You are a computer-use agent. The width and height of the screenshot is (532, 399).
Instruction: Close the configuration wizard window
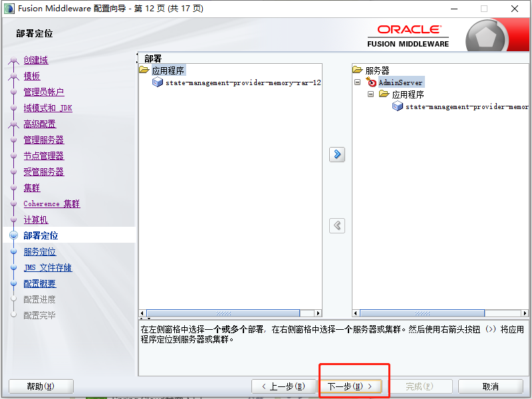[x=515, y=9]
